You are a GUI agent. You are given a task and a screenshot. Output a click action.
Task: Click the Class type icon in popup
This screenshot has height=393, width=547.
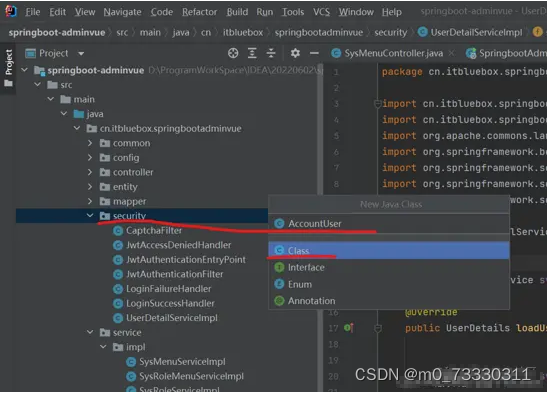279,250
